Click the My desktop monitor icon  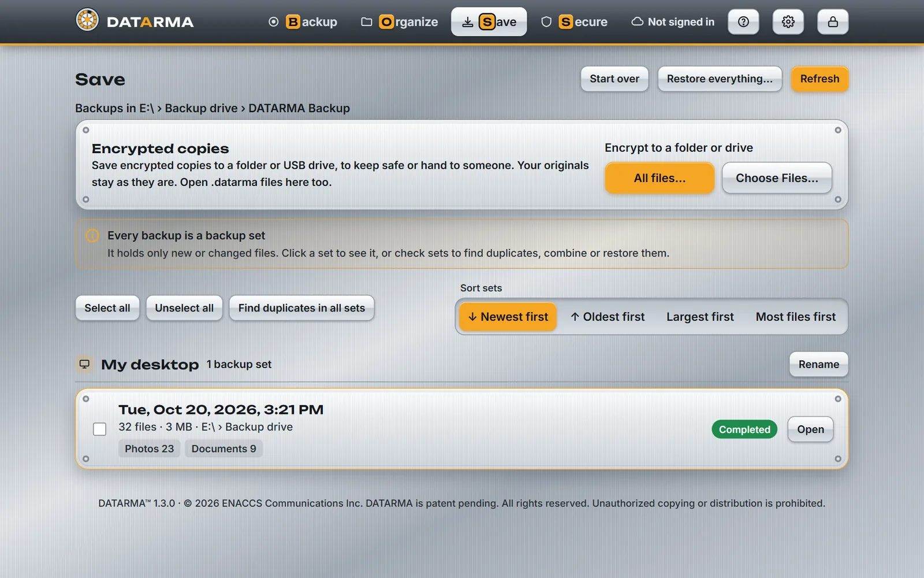(84, 364)
